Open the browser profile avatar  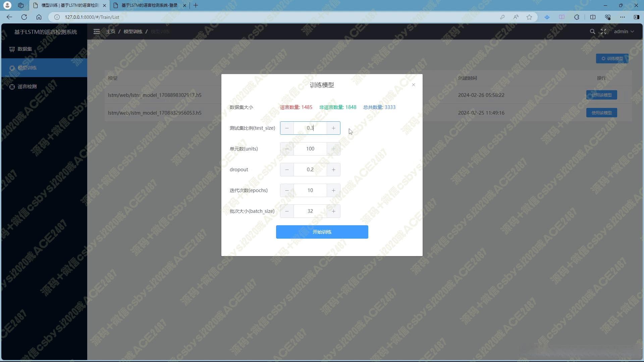(7, 5)
